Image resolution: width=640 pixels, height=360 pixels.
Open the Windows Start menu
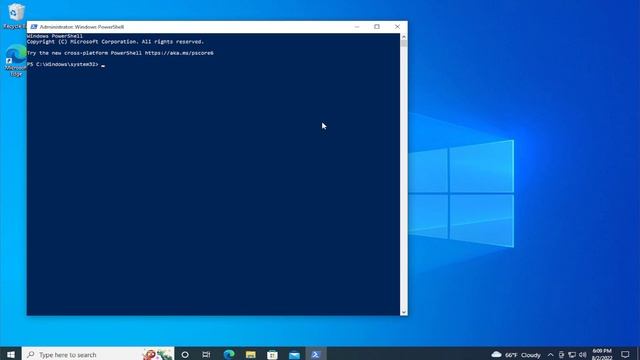click(11, 354)
